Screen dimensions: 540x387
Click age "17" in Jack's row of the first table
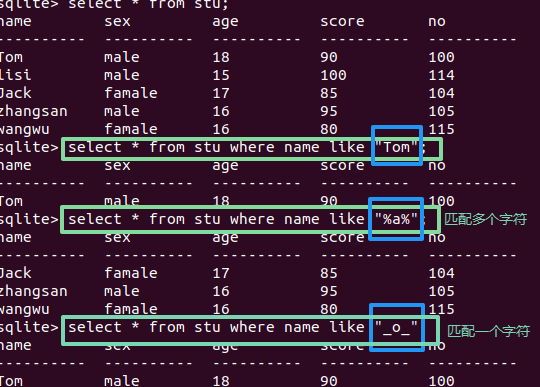tap(221, 93)
